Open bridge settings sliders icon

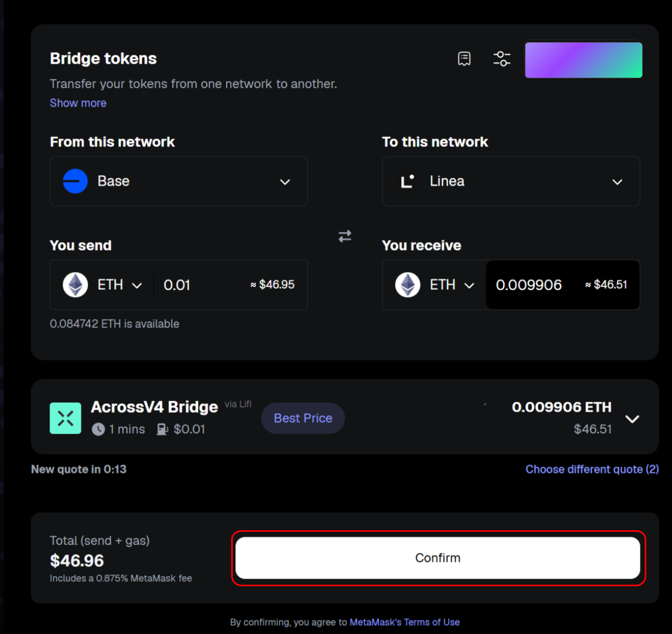501,59
